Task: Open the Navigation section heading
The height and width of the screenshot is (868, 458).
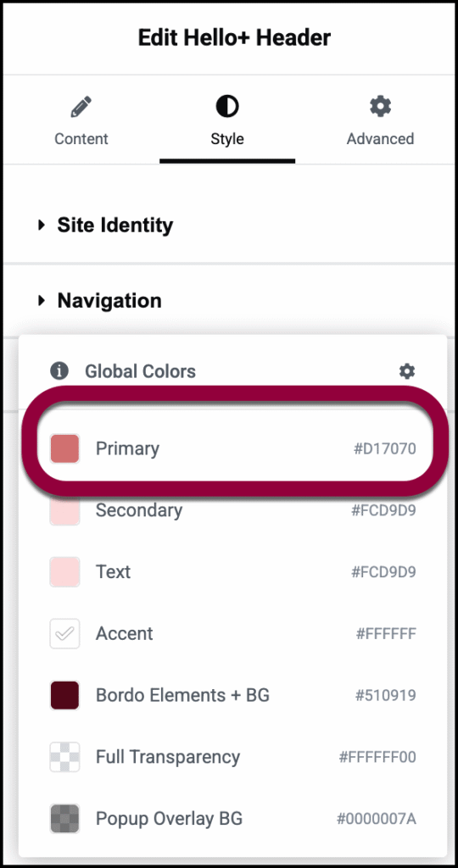Action: [x=109, y=301]
